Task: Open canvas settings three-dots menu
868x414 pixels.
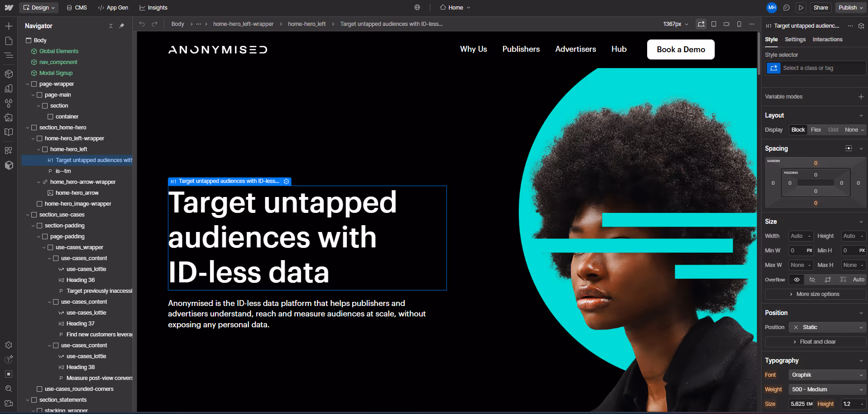Action: (752, 24)
